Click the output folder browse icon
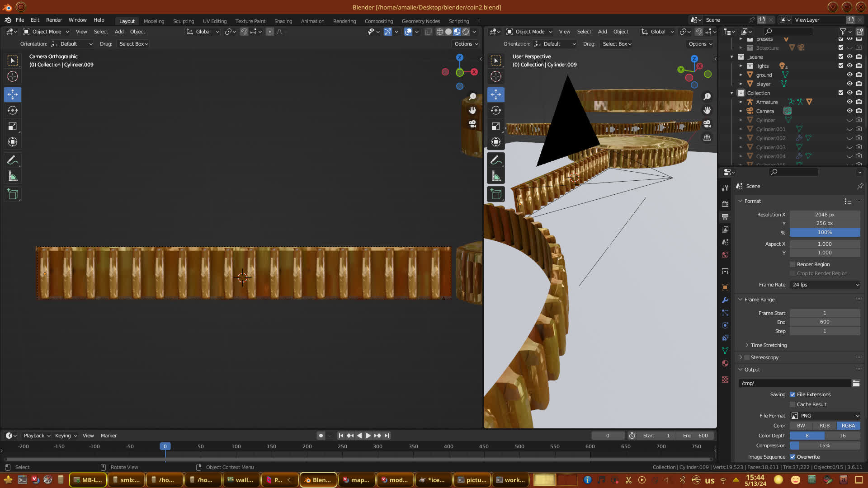The height and width of the screenshot is (488, 868). click(856, 383)
